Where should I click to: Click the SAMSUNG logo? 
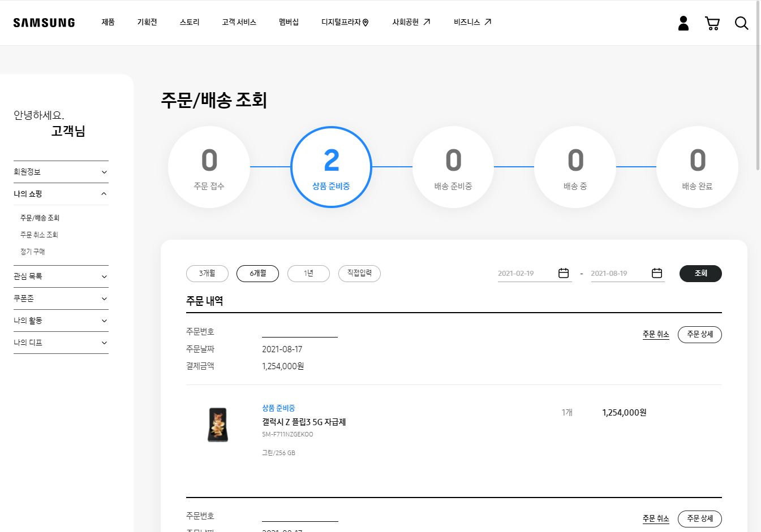(44, 23)
